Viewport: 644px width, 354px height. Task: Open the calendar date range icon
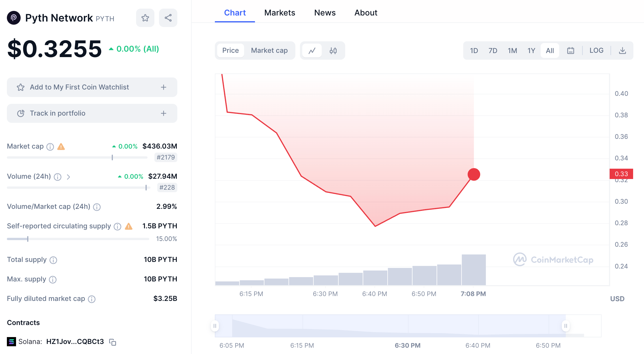click(571, 50)
